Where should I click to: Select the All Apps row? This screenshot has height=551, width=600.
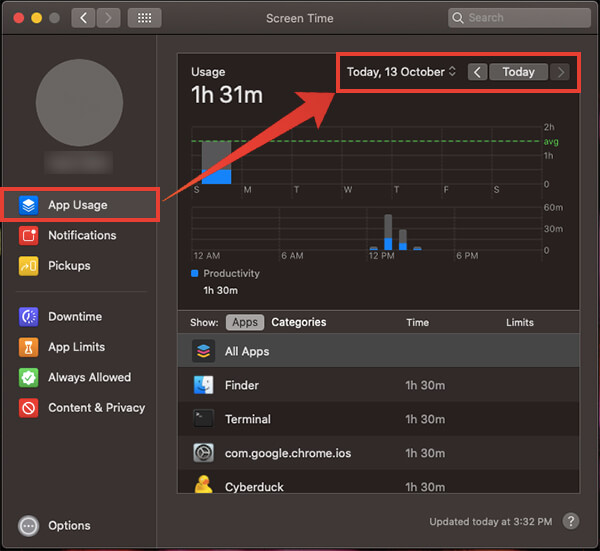pos(378,350)
